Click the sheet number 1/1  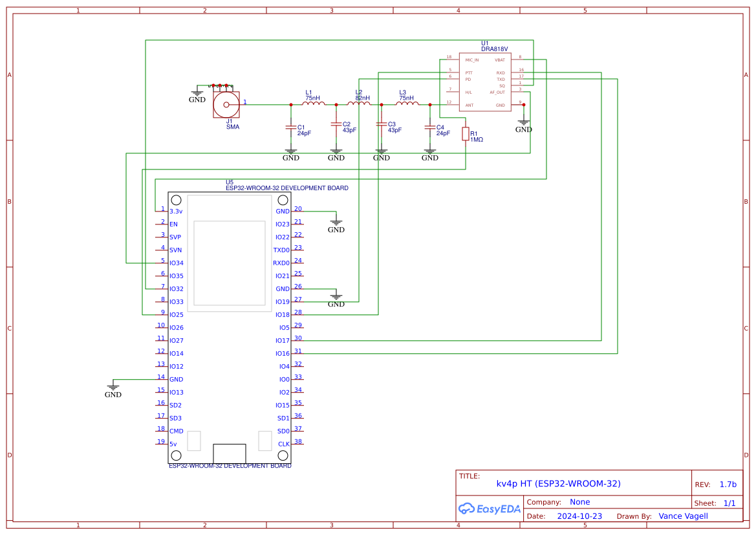coord(729,503)
